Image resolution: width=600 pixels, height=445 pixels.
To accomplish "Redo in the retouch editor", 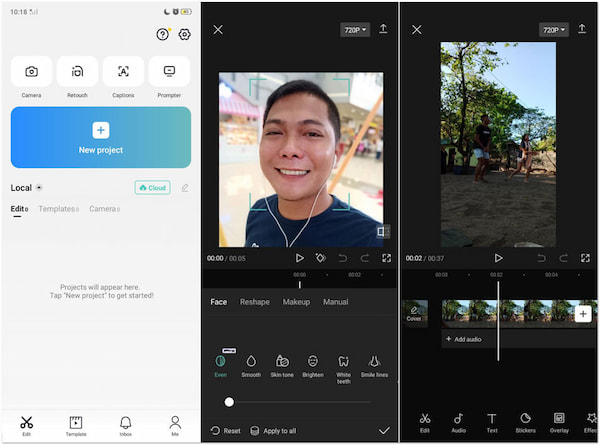I will pyautogui.click(x=365, y=258).
